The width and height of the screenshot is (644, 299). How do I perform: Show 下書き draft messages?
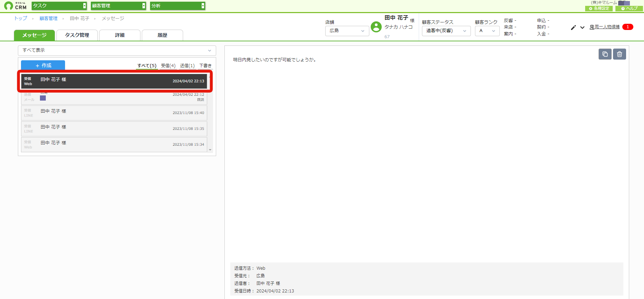pyautogui.click(x=205, y=65)
